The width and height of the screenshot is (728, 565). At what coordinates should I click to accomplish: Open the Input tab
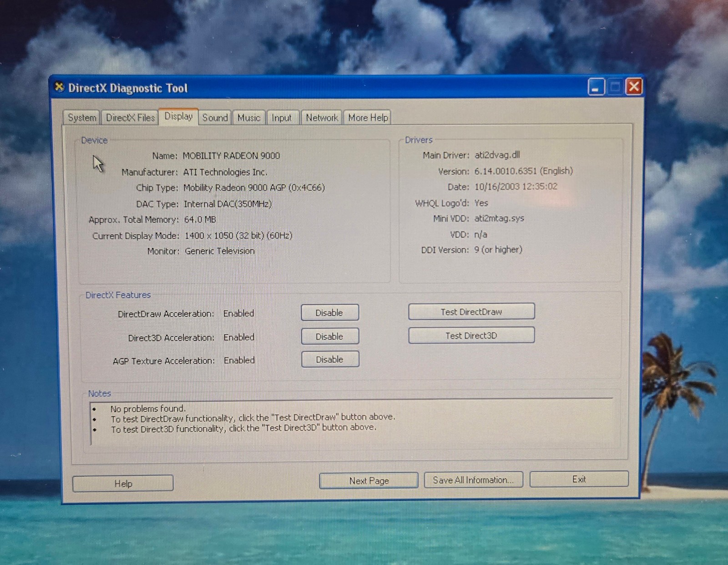coord(282,118)
